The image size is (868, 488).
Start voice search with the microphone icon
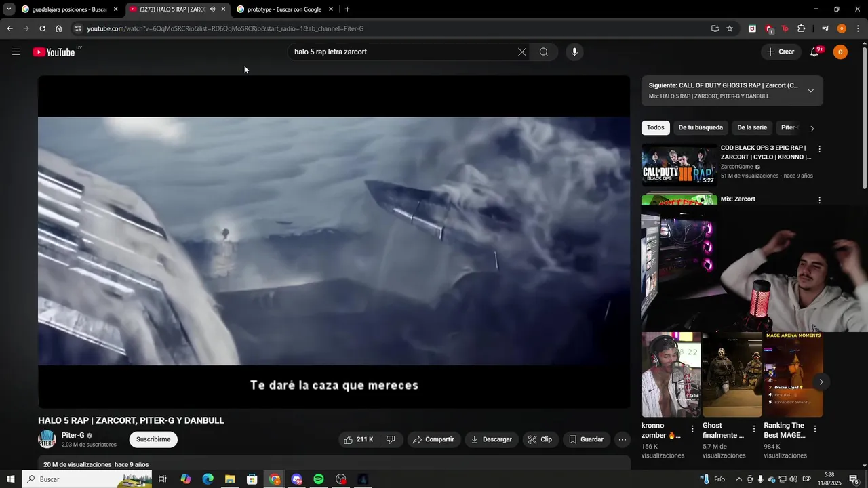[x=574, y=52]
